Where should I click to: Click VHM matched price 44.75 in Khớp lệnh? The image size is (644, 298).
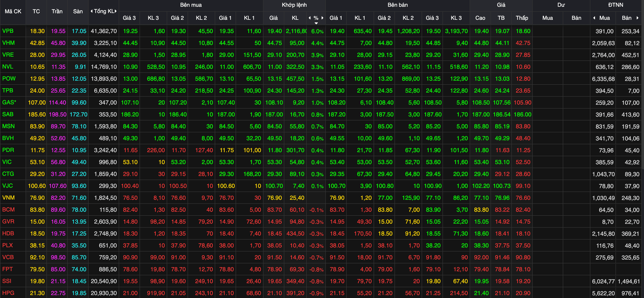(x=274, y=43)
